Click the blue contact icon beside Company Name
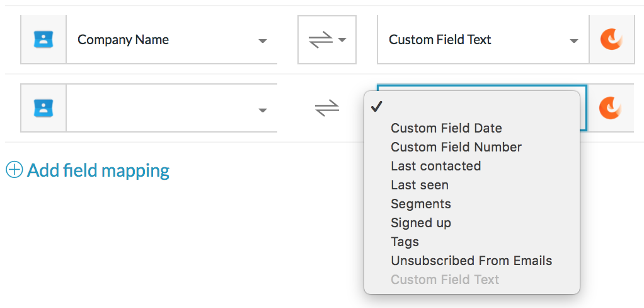This screenshot has height=308, width=644. (43, 40)
